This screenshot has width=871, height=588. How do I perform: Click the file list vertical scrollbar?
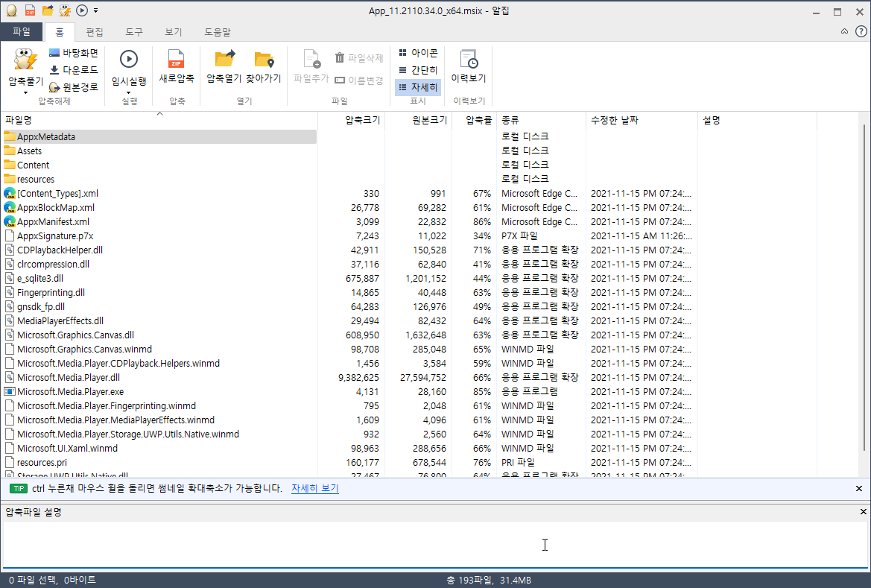coord(864,288)
